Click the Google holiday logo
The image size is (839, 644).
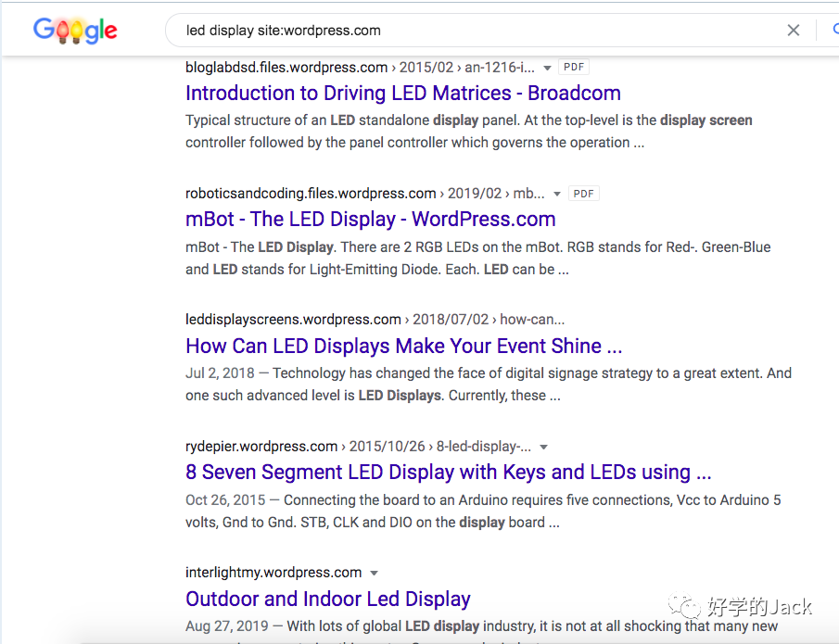pos(75,31)
